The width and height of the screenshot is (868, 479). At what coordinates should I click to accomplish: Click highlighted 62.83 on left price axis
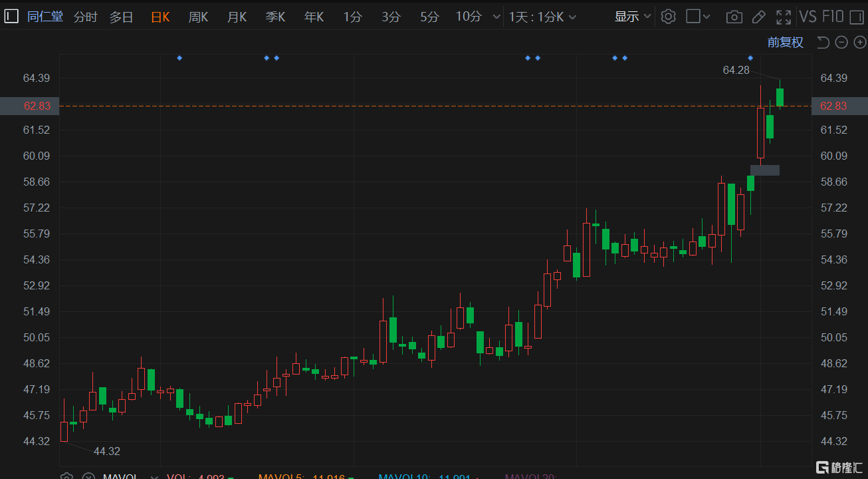coord(28,106)
